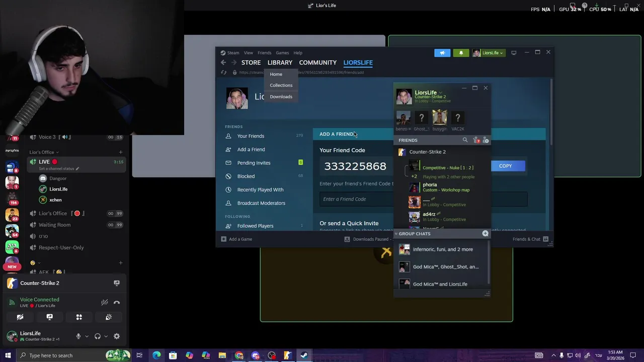Open Discord activities button in voice panel
This screenshot has width=644, height=362.
pyautogui.click(x=79, y=317)
